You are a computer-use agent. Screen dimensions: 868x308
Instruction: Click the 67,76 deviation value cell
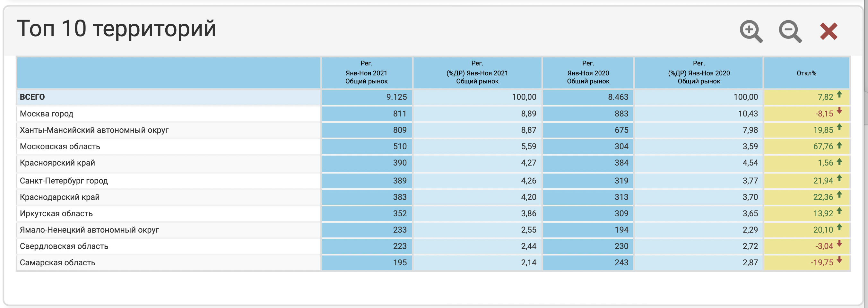[x=822, y=146]
